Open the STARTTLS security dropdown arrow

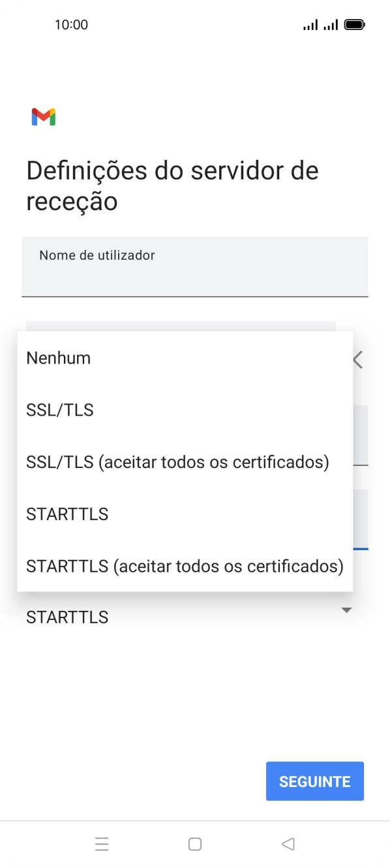click(x=347, y=610)
